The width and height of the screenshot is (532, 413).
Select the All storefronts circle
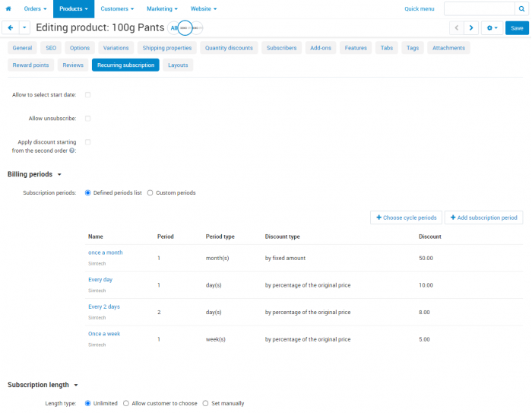(x=174, y=28)
